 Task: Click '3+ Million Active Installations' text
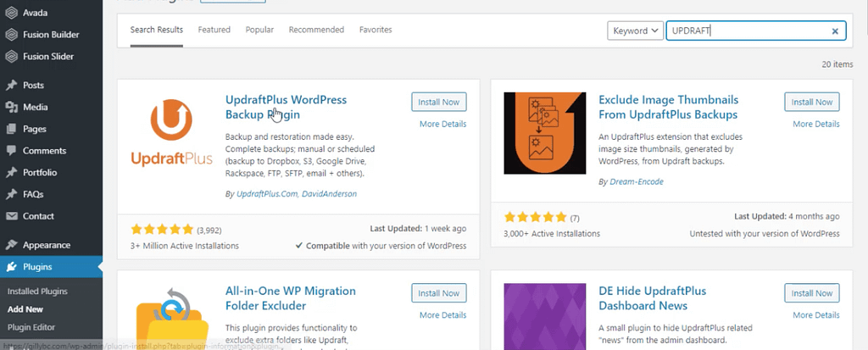pyautogui.click(x=185, y=246)
